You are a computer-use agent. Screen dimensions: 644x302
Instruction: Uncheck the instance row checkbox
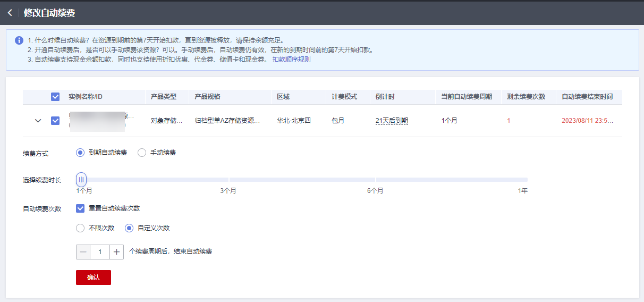[x=55, y=121]
